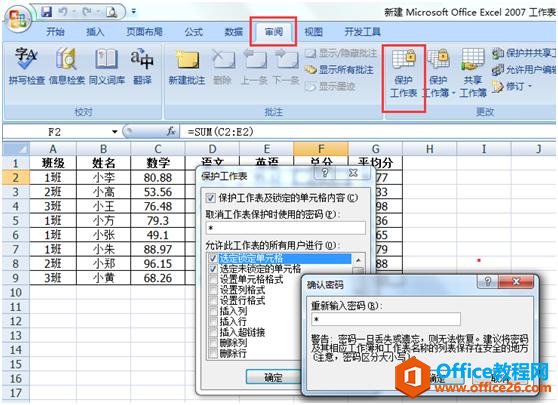Switch to the 插入 tab
Viewport: 558px width, 405px height.
click(95, 32)
